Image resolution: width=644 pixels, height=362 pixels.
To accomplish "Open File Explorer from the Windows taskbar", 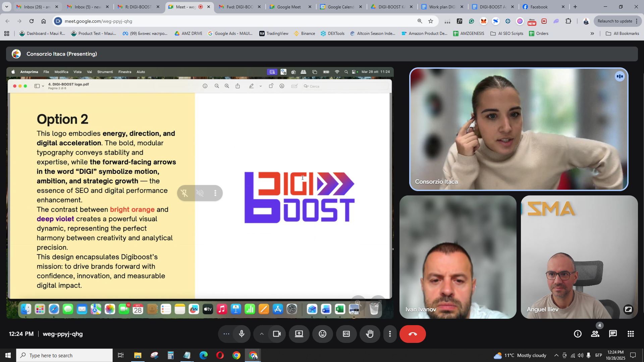I will coord(138,355).
